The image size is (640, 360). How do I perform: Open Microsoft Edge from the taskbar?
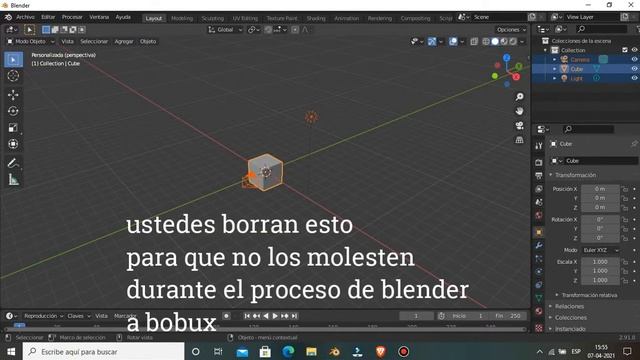(x=289, y=351)
